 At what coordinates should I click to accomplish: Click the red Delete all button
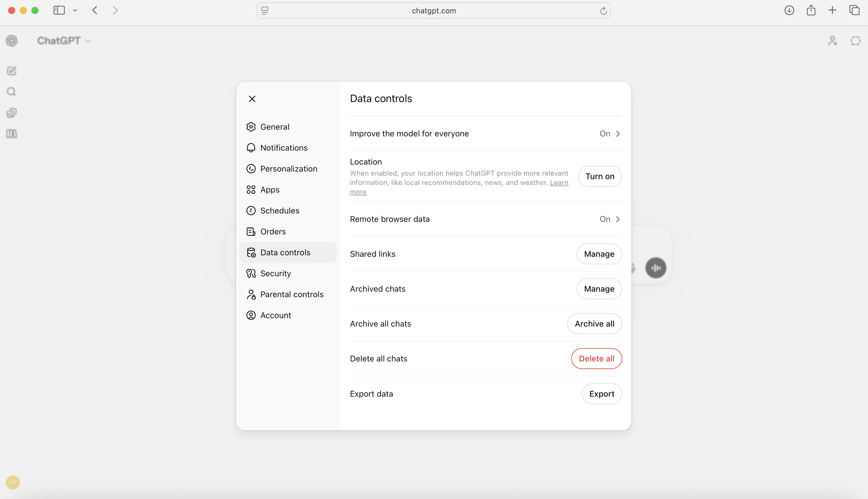[x=597, y=359]
